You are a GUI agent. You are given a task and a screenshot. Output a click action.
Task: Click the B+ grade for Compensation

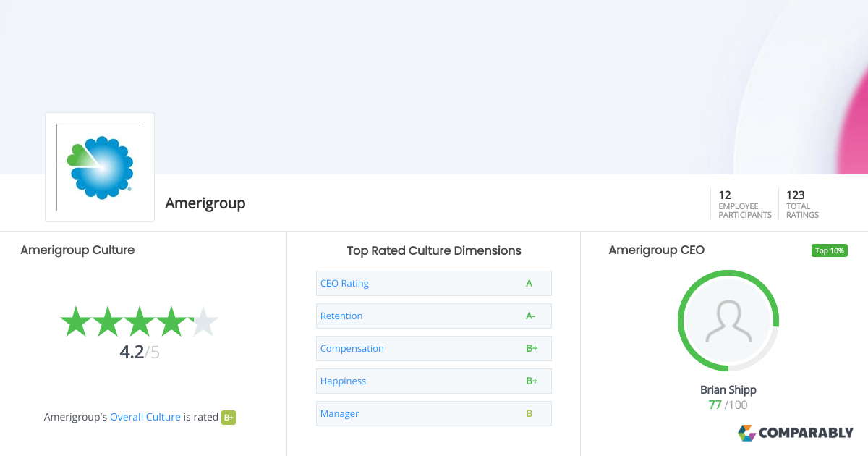click(532, 348)
